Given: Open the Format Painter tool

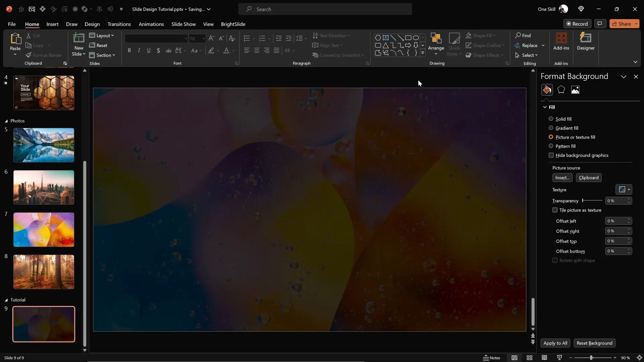Looking at the screenshot, I should point(44,55).
